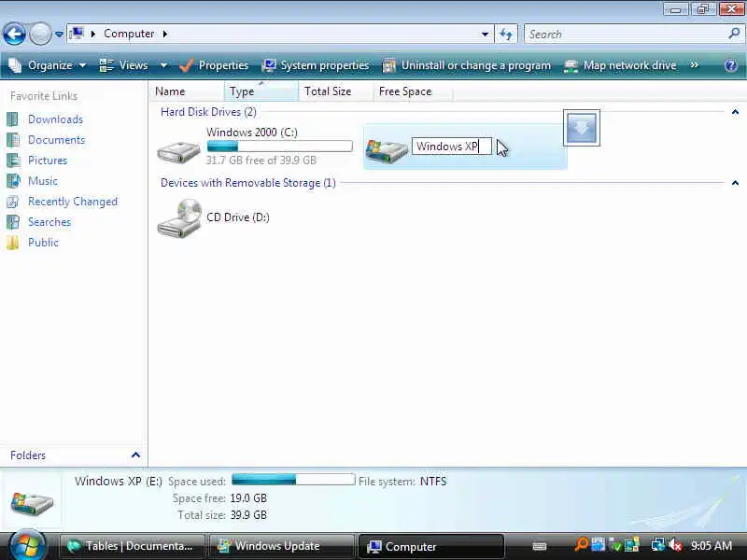The image size is (747, 560).
Task: Click the 9:05 AM clock
Action: [x=712, y=546]
